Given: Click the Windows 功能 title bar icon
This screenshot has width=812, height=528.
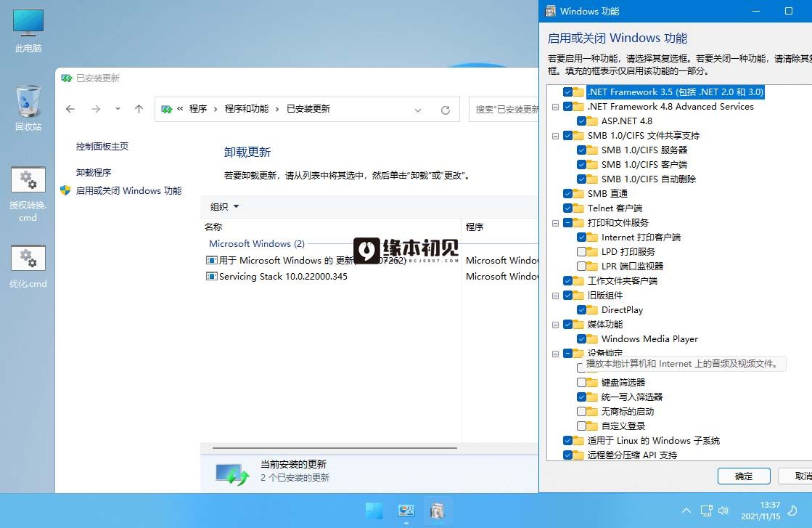Looking at the screenshot, I should (x=551, y=11).
